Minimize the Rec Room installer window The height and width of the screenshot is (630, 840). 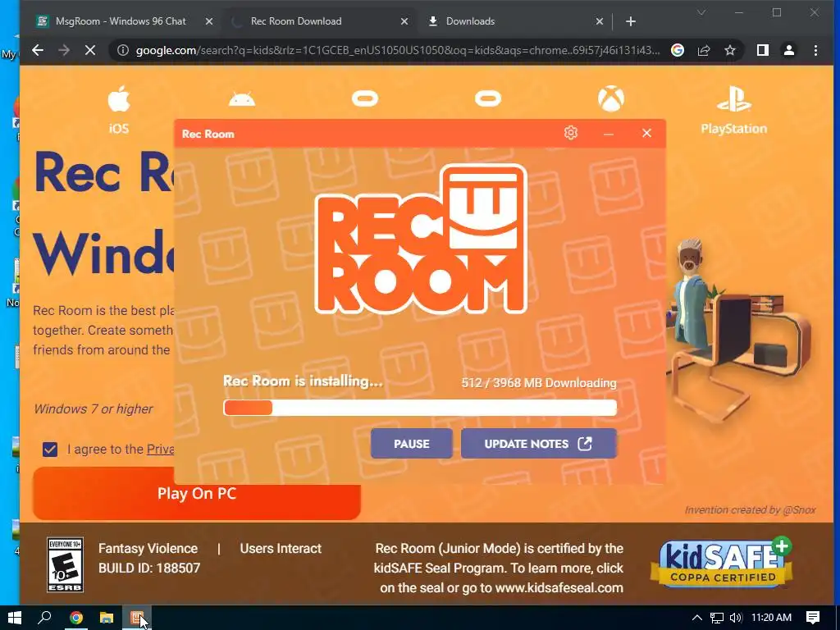[x=608, y=134]
